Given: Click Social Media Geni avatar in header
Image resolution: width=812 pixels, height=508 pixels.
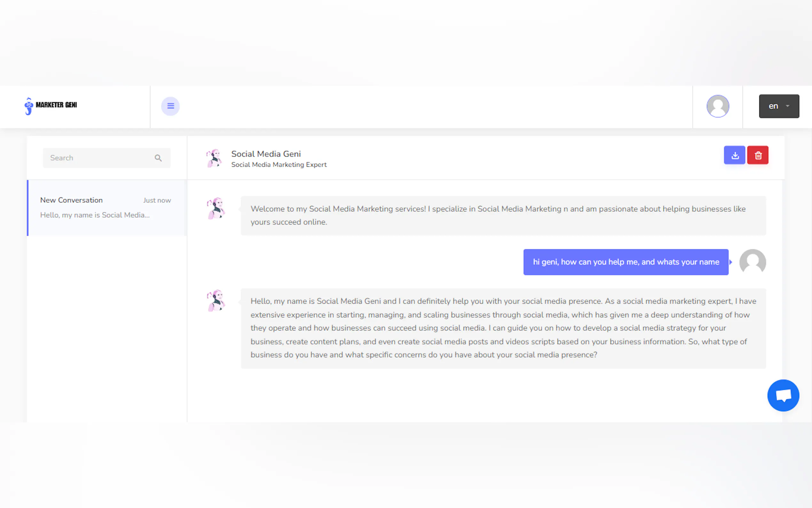Looking at the screenshot, I should pos(214,158).
